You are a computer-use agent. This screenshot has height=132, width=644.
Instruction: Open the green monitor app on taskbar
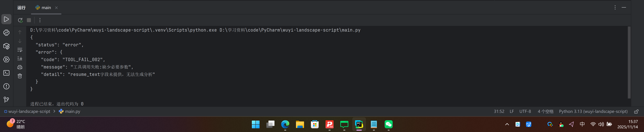click(x=344, y=124)
